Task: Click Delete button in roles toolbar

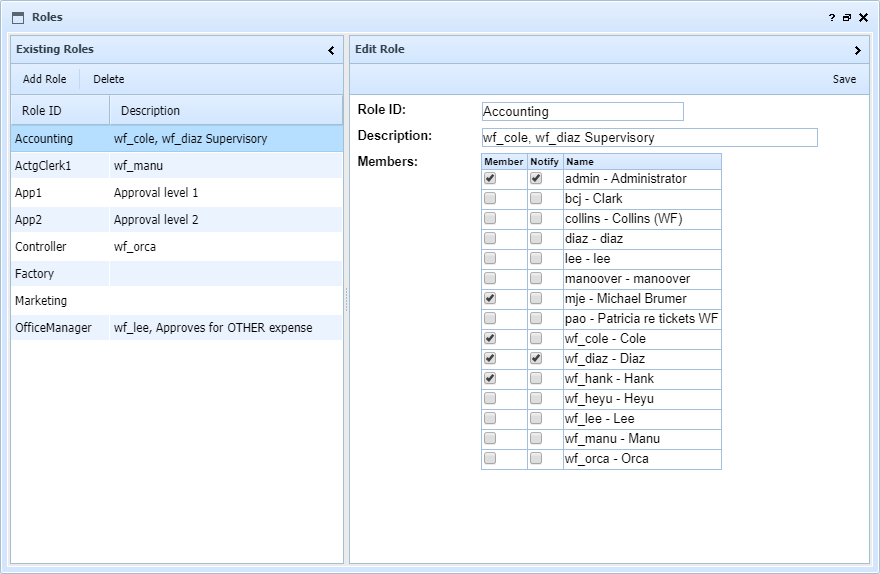Action: [x=109, y=79]
